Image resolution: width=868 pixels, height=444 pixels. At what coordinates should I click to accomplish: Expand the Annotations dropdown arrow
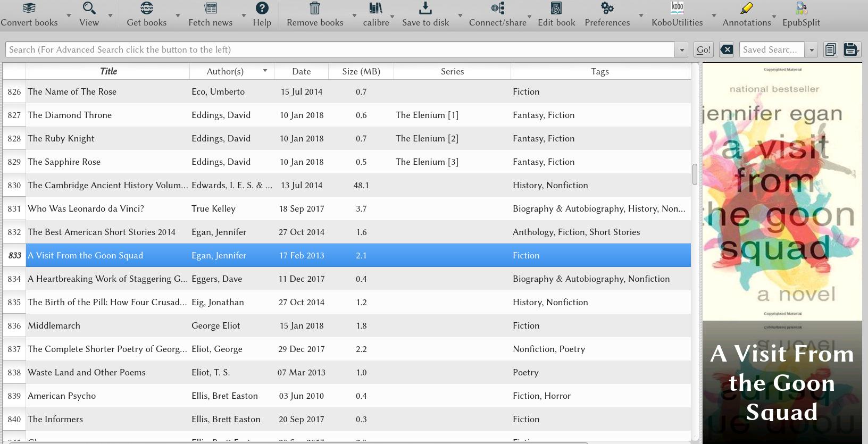click(774, 16)
